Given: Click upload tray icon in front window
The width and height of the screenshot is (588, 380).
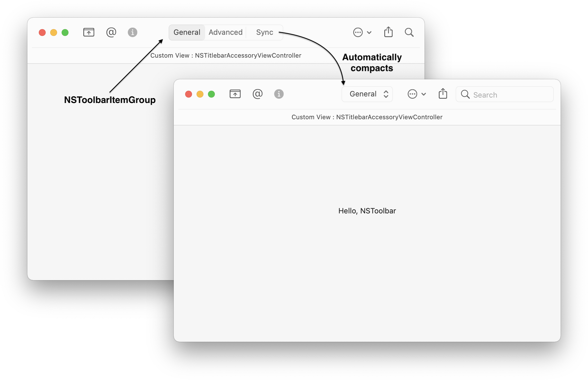Looking at the screenshot, I should point(235,94).
